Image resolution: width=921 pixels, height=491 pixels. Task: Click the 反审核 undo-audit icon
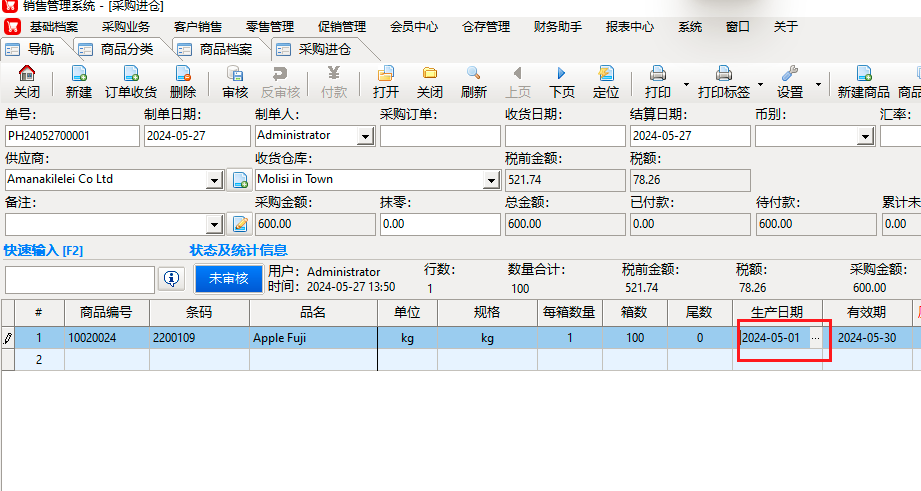tap(280, 82)
